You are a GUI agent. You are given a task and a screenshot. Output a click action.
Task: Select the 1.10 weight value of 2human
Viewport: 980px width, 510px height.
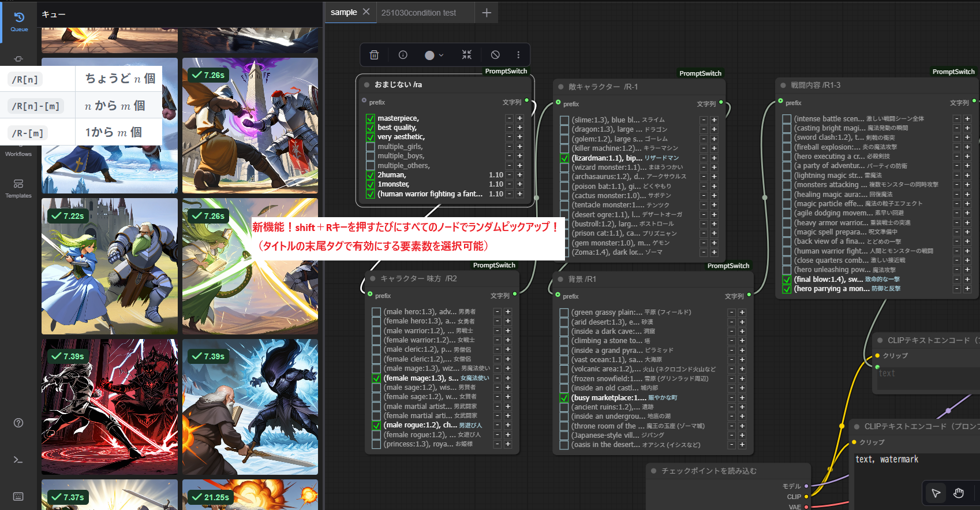pyautogui.click(x=496, y=175)
